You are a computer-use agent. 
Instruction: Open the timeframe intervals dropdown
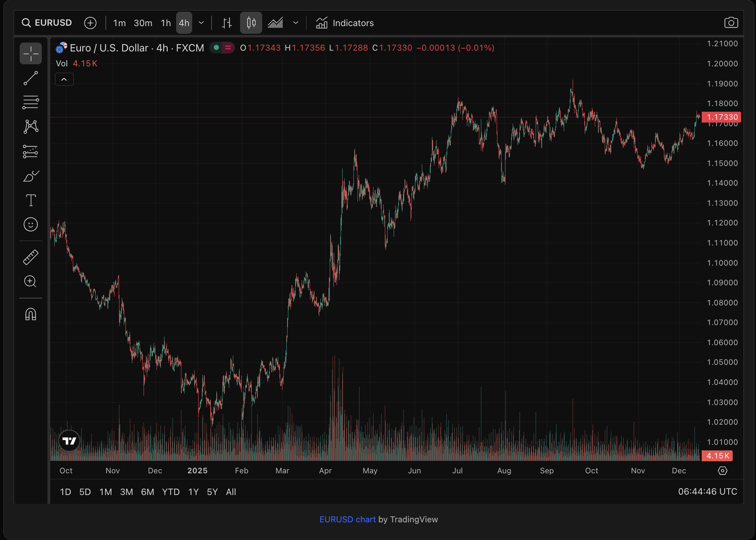pyautogui.click(x=201, y=23)
